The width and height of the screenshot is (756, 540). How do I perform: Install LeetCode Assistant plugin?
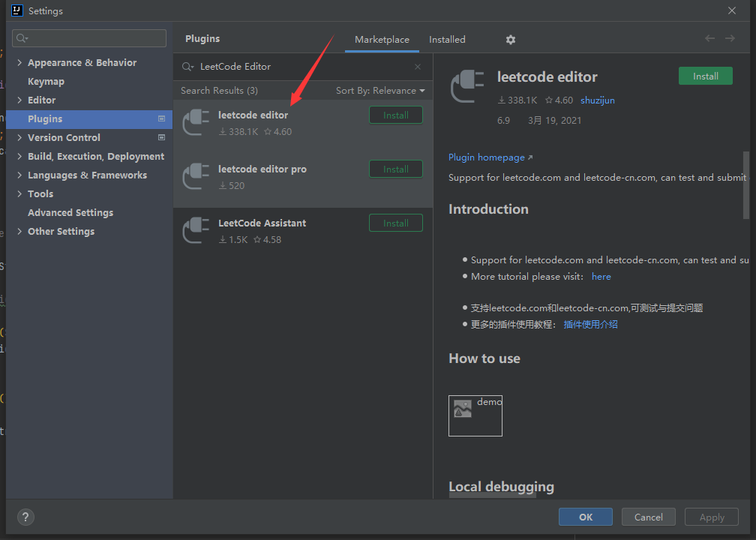click(x=396, y=223)
